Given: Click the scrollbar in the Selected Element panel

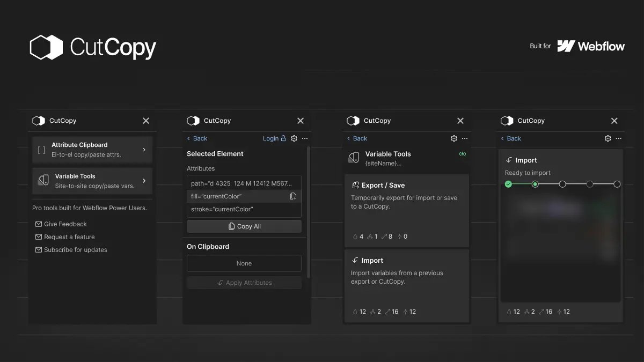Looking at the screenshot, I should (308, 212).
